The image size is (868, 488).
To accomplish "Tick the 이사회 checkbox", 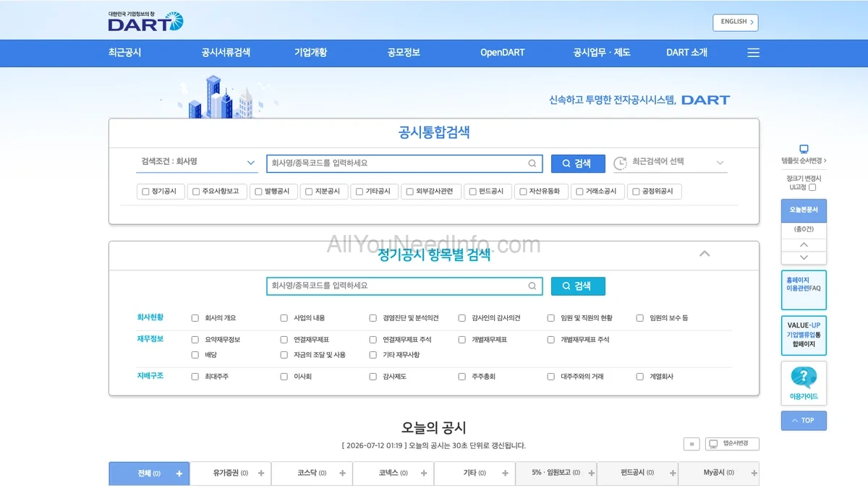I will pyautogui.click(x=284, y=377).
